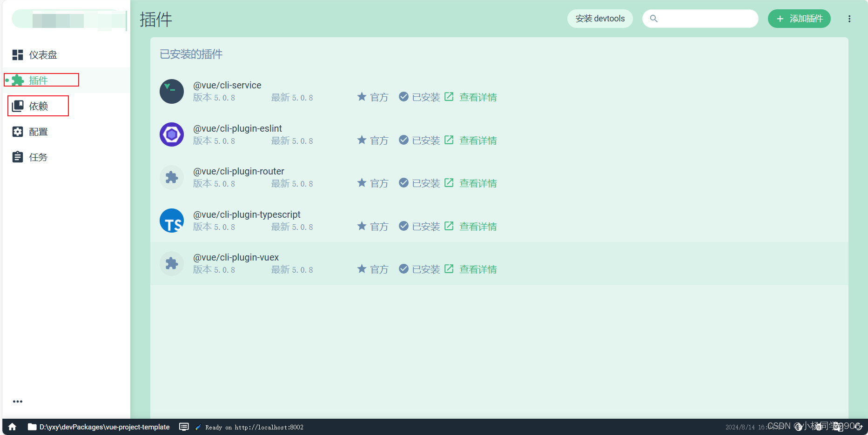Open the vertical three-dot menu at the top right
Screen dimensions: 868x435
point(849,19)
